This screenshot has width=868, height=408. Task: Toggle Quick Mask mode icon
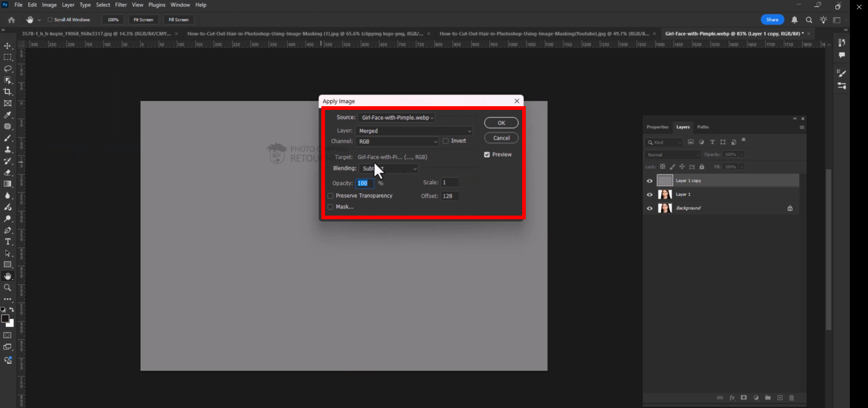(7, 335)
